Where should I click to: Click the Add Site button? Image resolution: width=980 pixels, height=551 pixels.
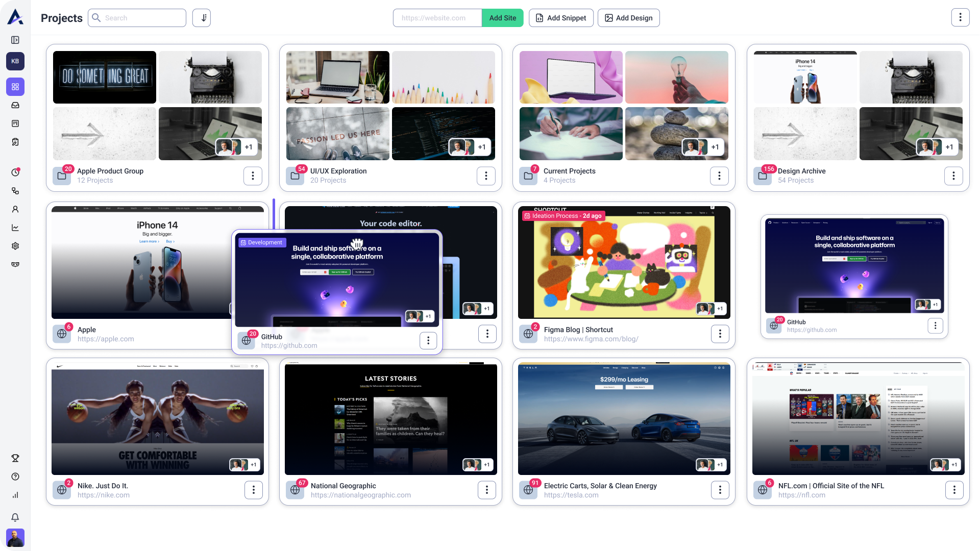503,18
